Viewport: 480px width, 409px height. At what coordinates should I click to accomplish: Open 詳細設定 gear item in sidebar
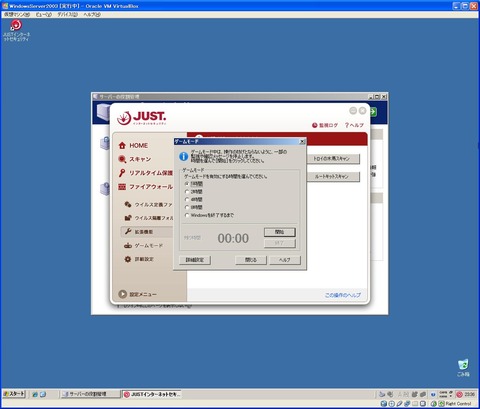139,259
